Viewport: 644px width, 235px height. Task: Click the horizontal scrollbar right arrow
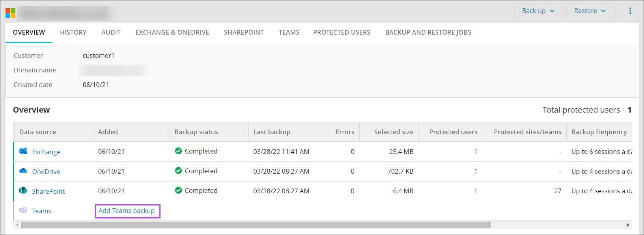click(628, 225)
